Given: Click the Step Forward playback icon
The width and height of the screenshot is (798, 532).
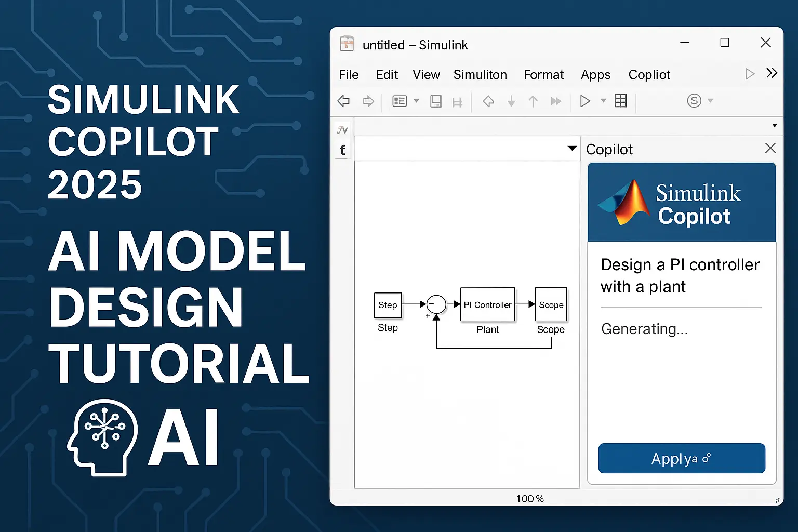Looking at the screenshot, I should [556, 101].
